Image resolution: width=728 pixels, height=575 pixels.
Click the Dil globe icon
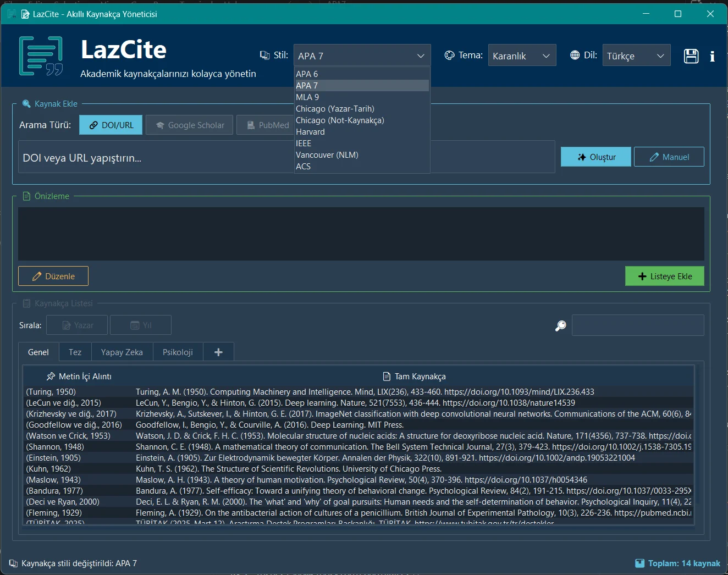pyautogui.click(x=575, y=55)
